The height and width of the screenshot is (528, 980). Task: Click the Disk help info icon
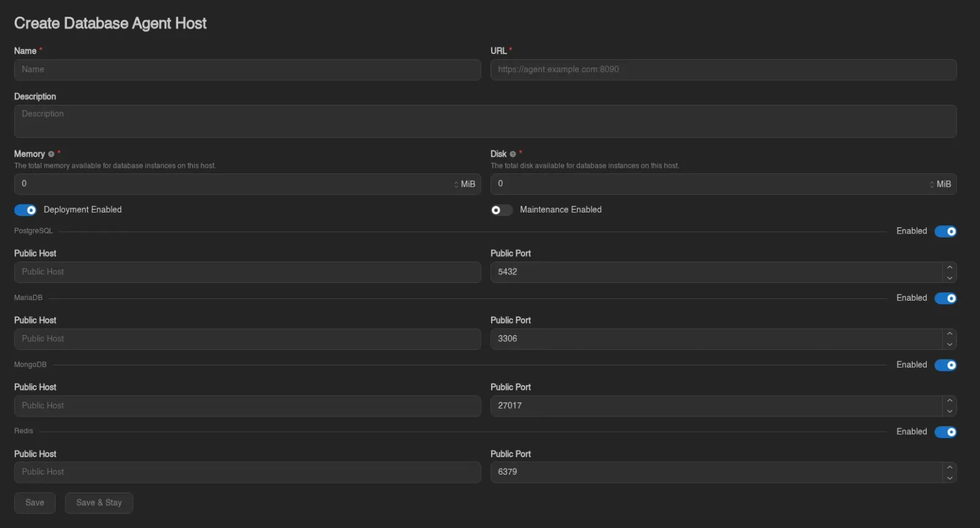click(513, 154)
